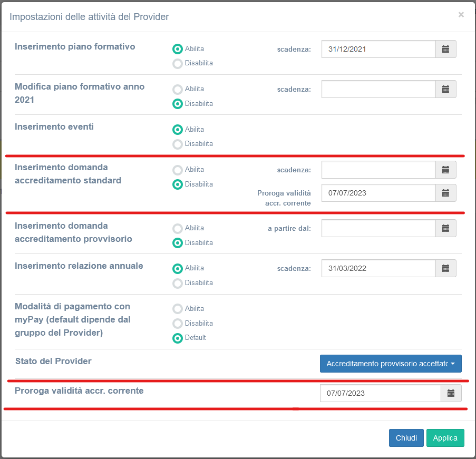Select Abilita for myPay payment mode
This screenshot has height=459, width=476.
click(178, 309)
